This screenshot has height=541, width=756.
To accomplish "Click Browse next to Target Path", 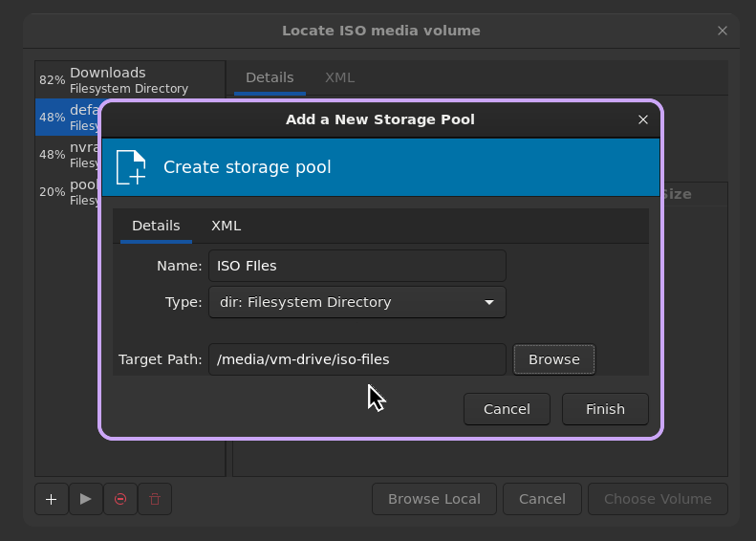I will (x=553, y=359).
